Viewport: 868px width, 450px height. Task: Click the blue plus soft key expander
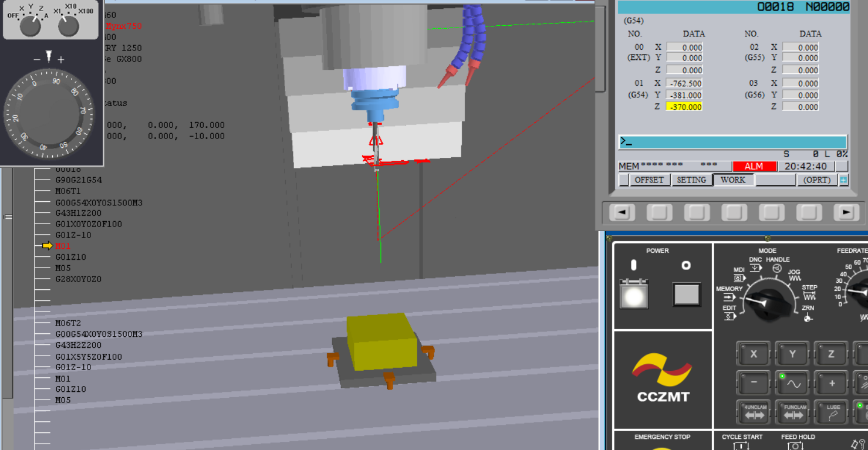click(x=843, y=180)
